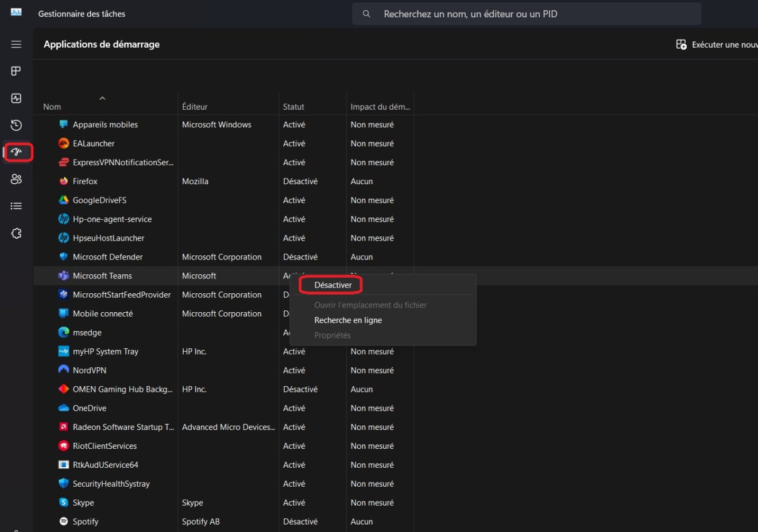This screenshot has height=532, width=758.
Task: Click the Firefox icon in the list
Action: [64, 181]
